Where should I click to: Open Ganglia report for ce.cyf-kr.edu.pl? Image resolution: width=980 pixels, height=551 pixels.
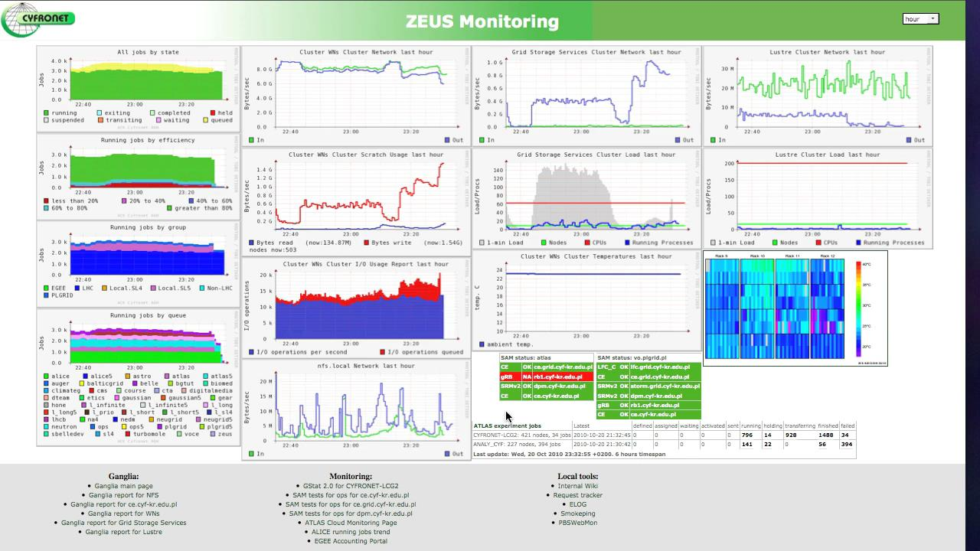pyautogui.click(x=123, y=504)
